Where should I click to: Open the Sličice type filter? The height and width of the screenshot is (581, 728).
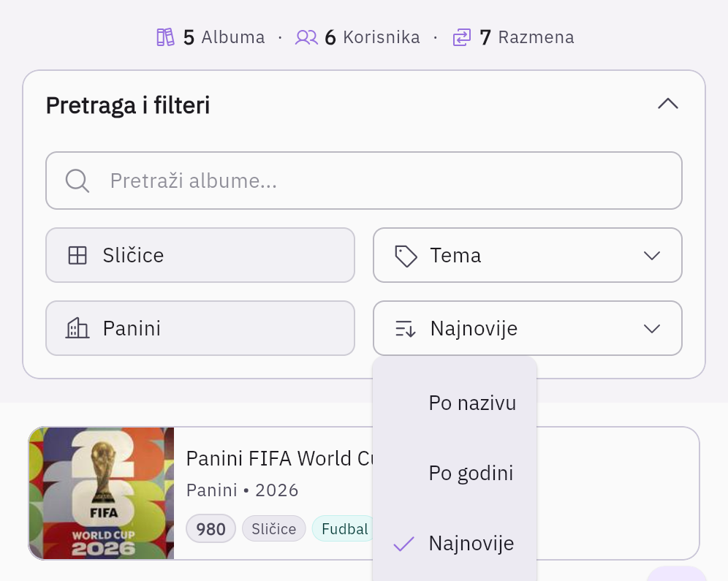point(200,255)
